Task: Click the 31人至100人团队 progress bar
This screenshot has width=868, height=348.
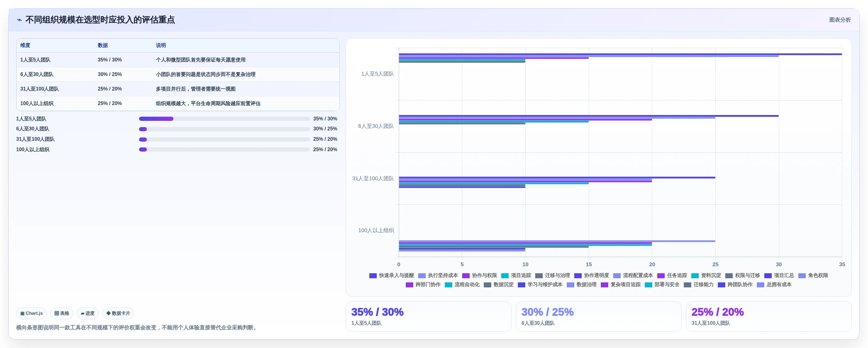Action: point(224,140)
